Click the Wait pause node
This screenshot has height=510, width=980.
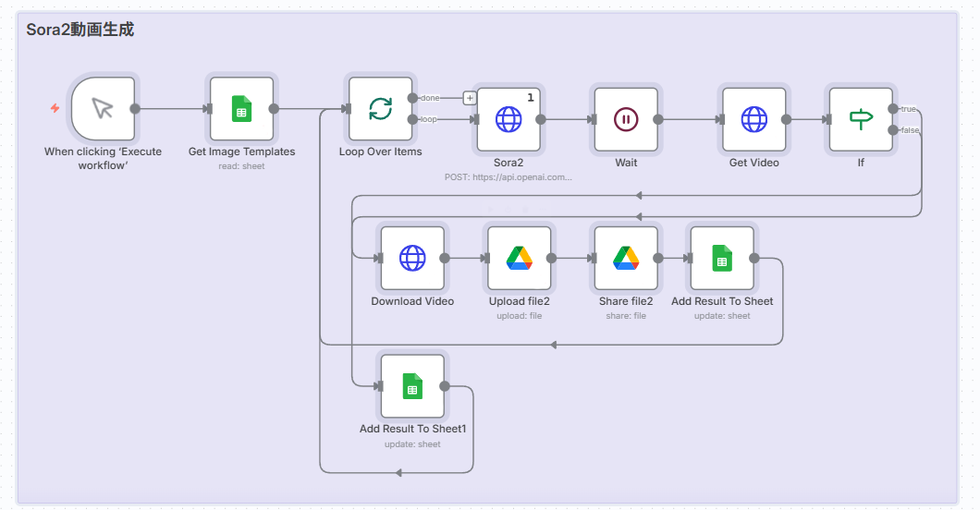click(x=626, y=119)
